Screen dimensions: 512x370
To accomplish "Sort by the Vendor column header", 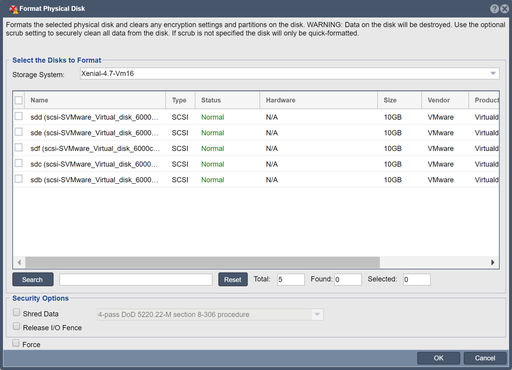I will coord(445,100).
